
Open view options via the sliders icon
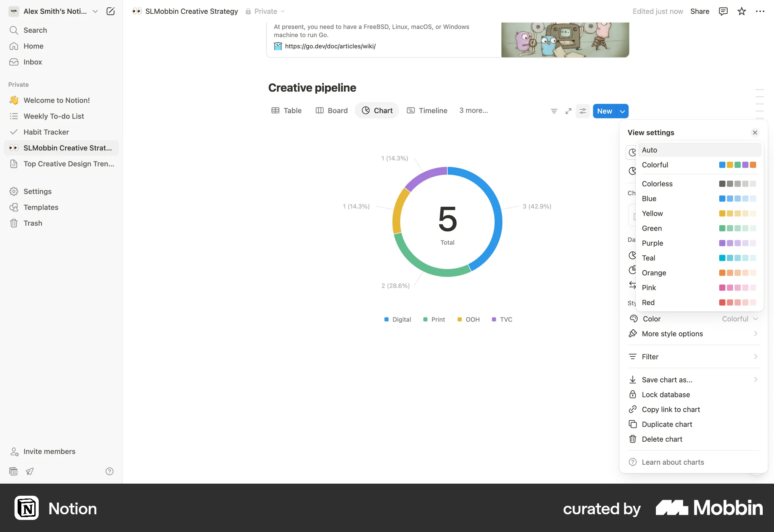pyautogui.click(x=583, y=111)
